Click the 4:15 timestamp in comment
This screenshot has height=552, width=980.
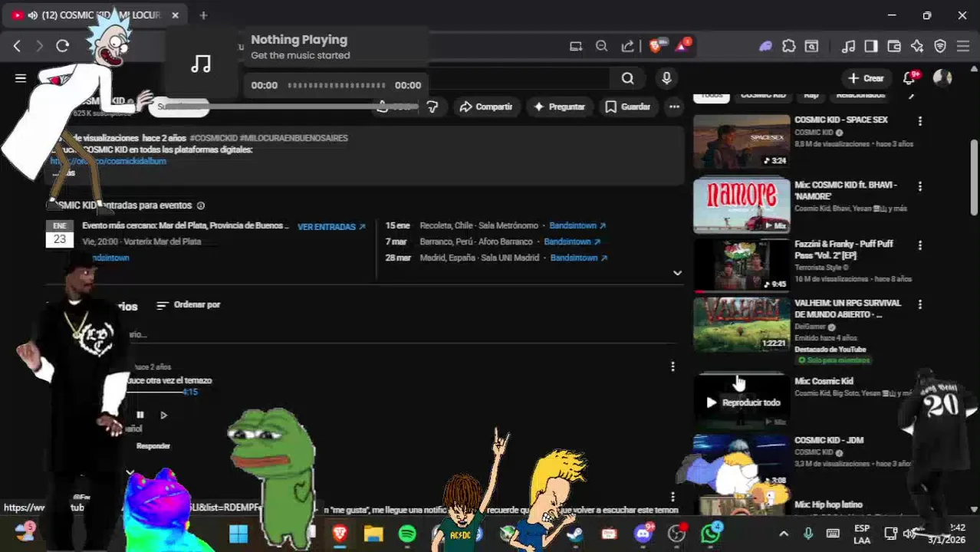[x=190, y=392]
